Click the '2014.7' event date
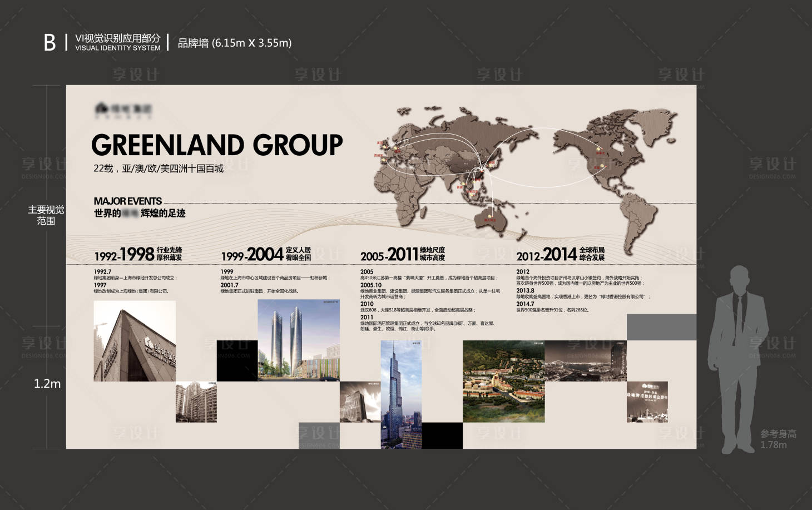 coord(525,304)
